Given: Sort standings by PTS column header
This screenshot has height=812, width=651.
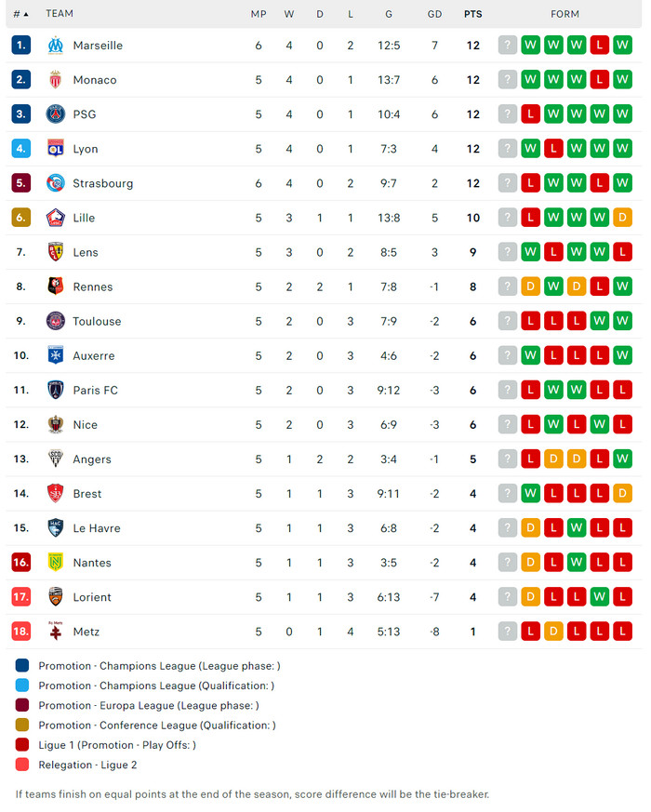Looking at the screenshot, I should [x=472, y=14].
